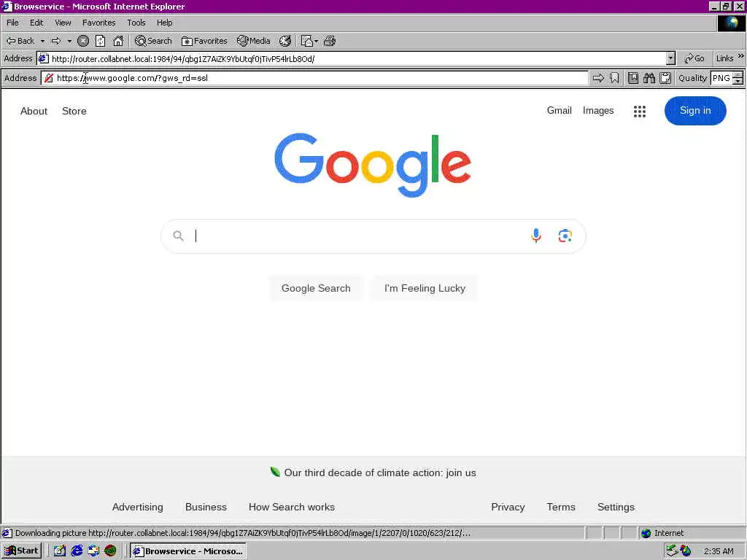Open the Terms footer link
This screenshot has height=560, width=747.
coord(561,507)
